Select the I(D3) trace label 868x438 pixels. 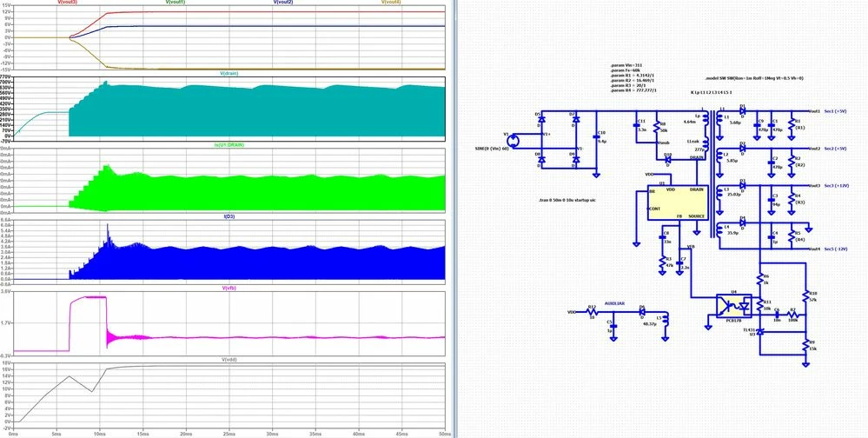(229, 216)
